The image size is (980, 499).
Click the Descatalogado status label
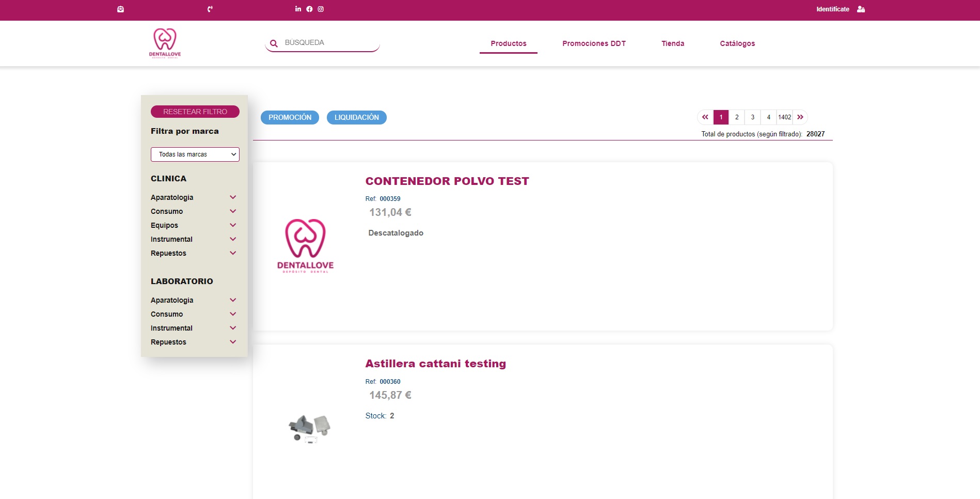coord(396,233)
